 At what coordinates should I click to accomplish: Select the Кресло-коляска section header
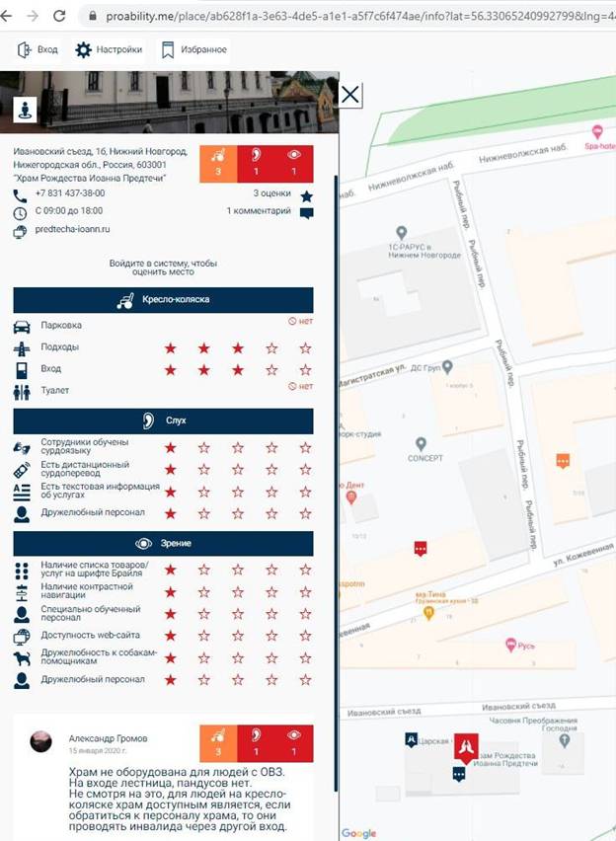pos(163,300)
